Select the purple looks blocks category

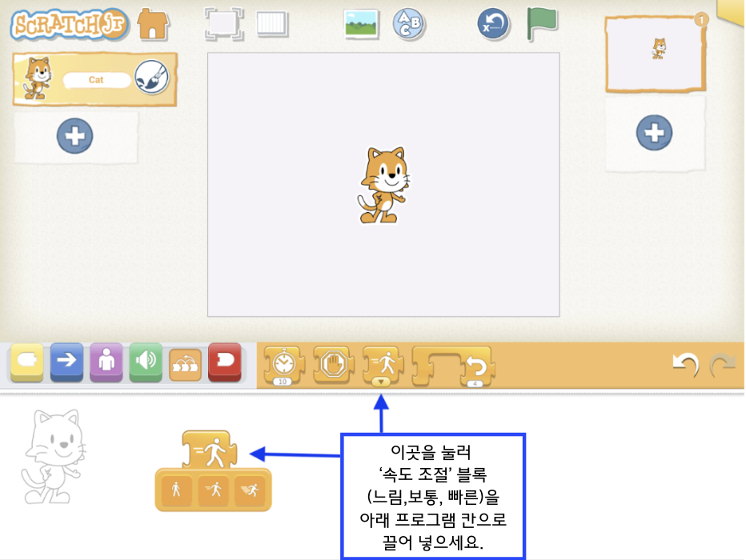106,362
